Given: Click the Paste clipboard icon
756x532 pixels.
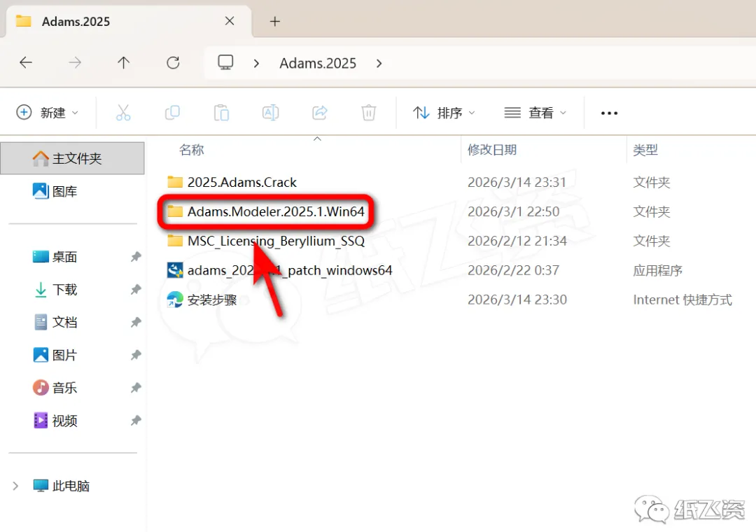Looking at the screenshot, I should point(221,113).
